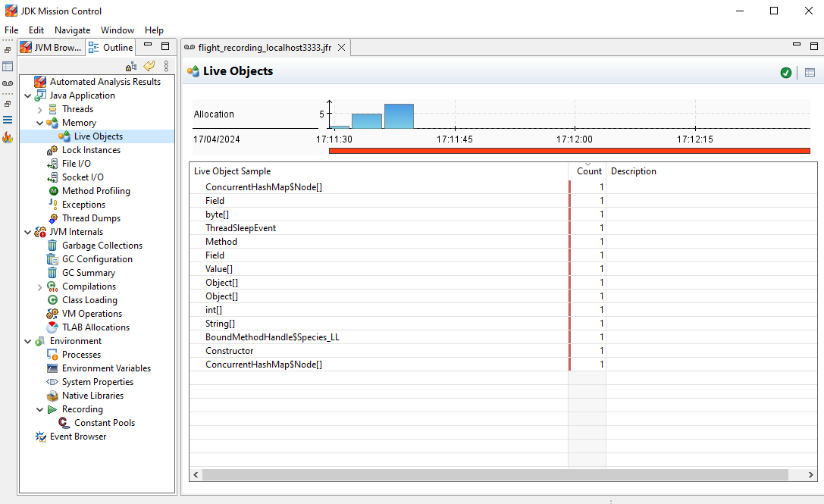Toggle the table view icon in Live Objects header

pyautogui.click(x=810, y=73)
